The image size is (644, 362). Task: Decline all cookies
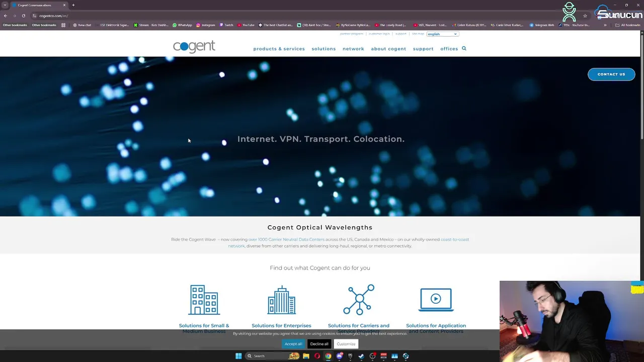pyautogui.click(x=319, y=344)
